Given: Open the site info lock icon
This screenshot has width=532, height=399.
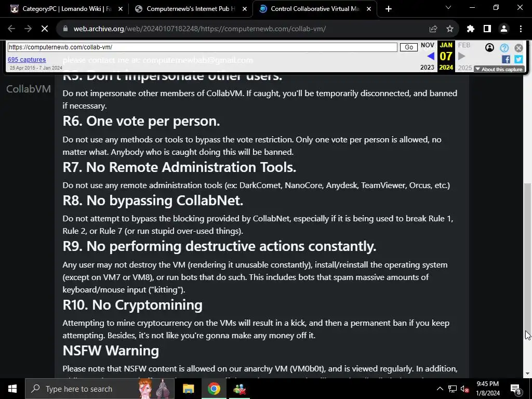Looking at the screenshot, I should (65, 29).
